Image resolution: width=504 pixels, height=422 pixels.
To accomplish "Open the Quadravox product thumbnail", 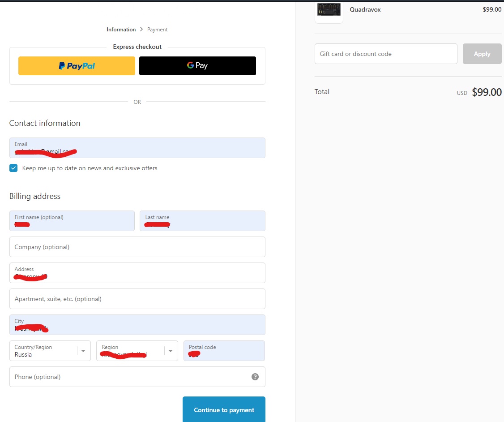I will click(x=329, y=12).
